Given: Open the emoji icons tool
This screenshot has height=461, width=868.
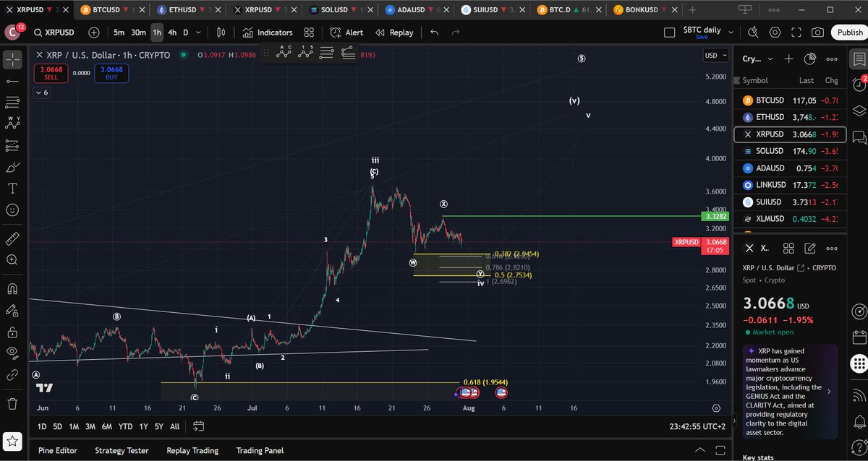Looking at the screenshot, I should click(12, 210).
